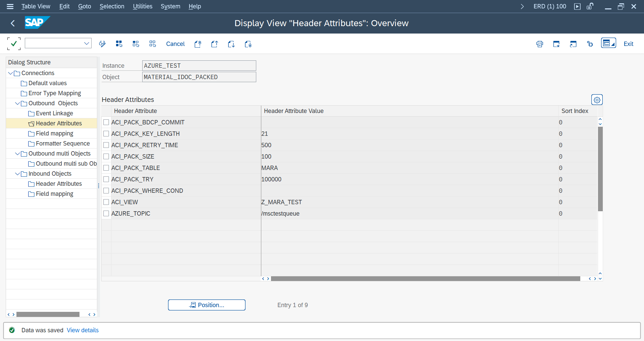This screenshot has width=644, height=341.
Task: Click the Back arrow in header
Action: click(13, 23)
